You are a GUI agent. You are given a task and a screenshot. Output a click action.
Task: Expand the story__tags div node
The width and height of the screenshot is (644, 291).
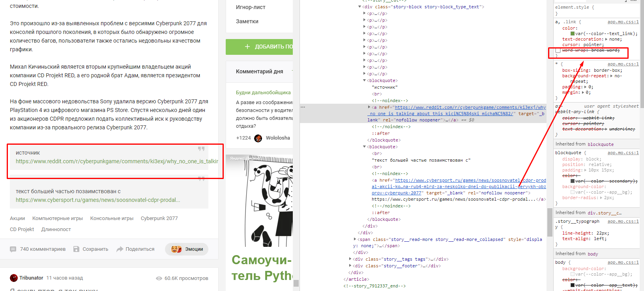click(350, 259)
